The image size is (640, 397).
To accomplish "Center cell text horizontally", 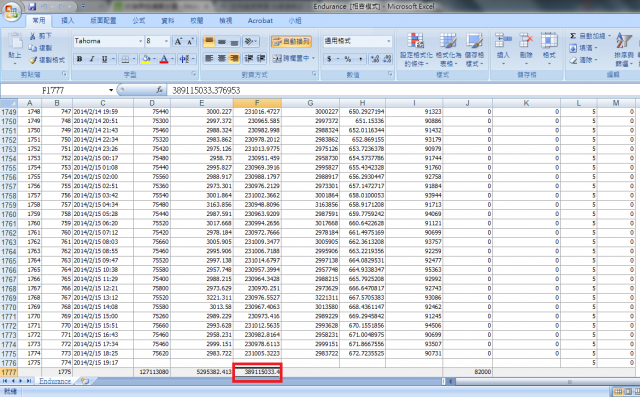I will (222, 58).
